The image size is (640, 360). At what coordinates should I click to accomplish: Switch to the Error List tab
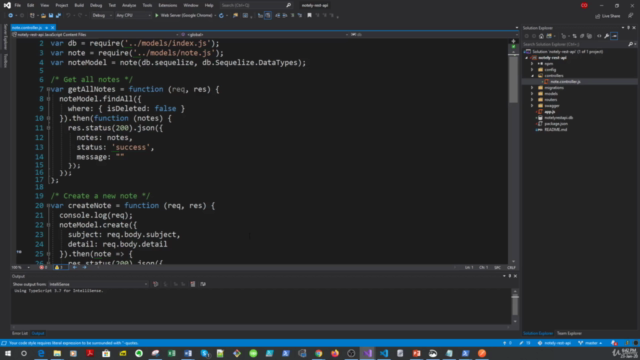[20, 333]
